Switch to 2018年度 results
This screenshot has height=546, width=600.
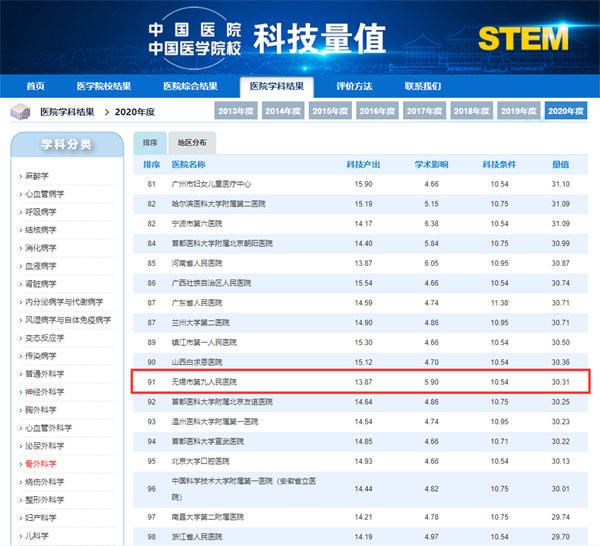(x=471, y=111)
